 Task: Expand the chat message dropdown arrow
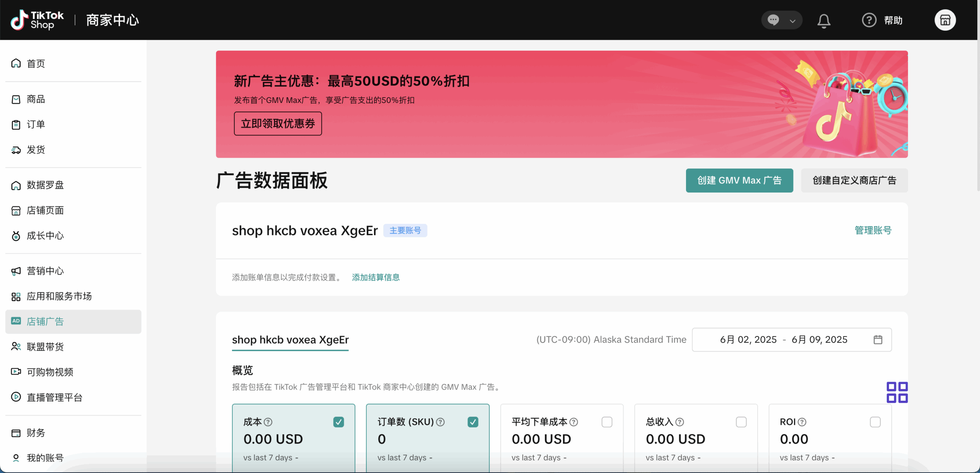[792, 21]
